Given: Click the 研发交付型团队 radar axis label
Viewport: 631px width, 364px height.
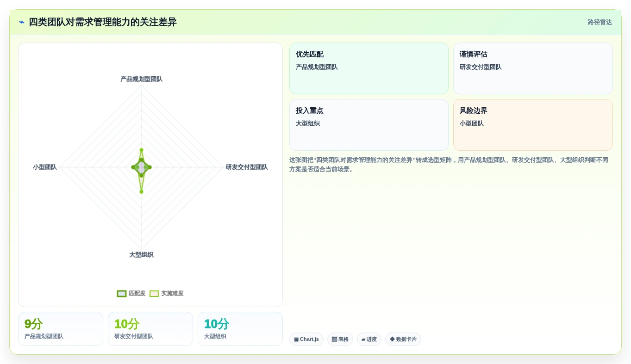Looking at the screenshot, I should coord(247,167).
